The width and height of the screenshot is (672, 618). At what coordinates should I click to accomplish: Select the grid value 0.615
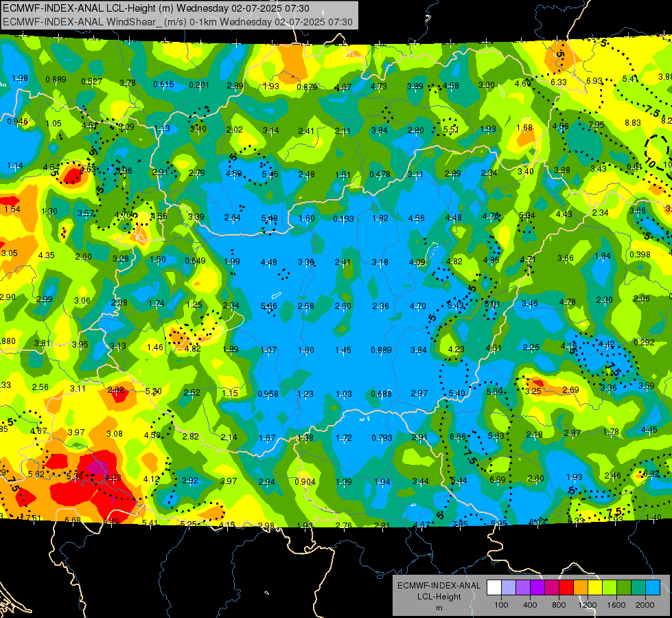164,84
